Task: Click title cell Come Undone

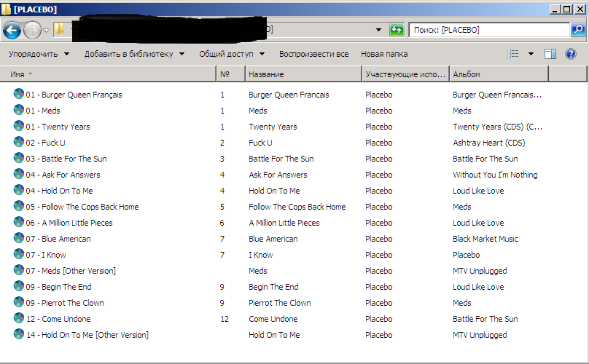Action: pos(273,319)
